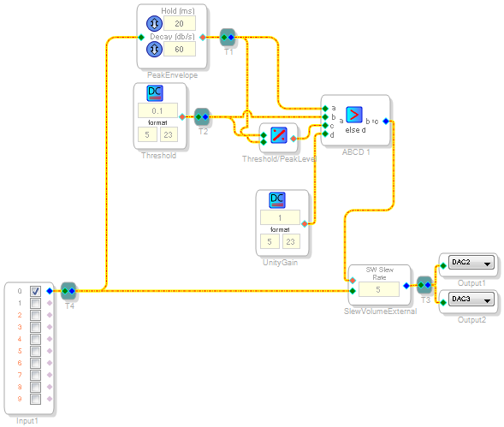Screen dimensions: 504x427
Task: Click Input1 channel 9 output pin
Action: [x=50, y=399]
